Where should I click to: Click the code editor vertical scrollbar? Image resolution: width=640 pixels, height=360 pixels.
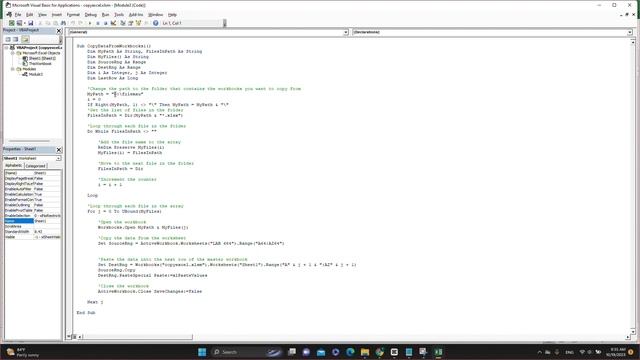point(633,186)
